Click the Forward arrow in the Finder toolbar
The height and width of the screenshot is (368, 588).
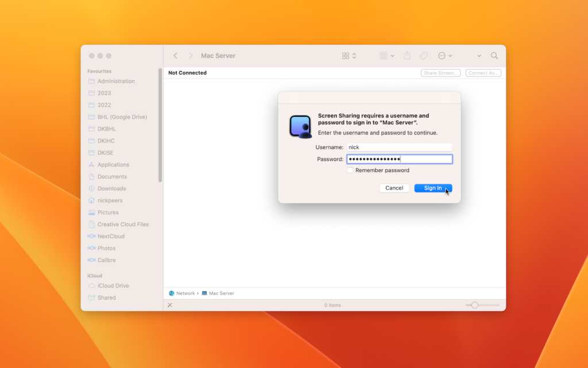(191, 56)
